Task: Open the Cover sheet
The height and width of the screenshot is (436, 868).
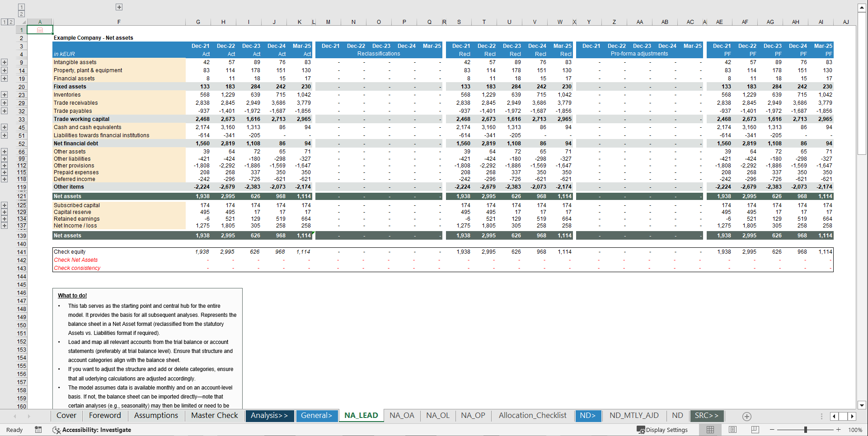Action: click(x=66, y=416)
